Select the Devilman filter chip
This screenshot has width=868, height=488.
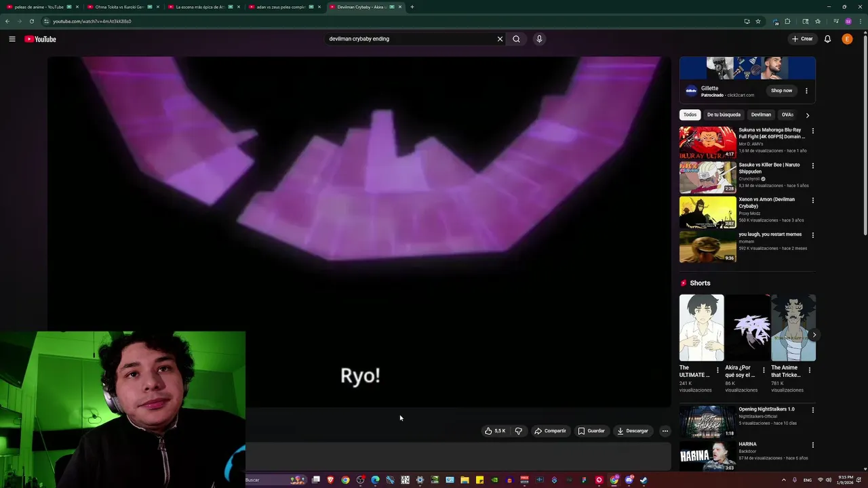tap(761, 115)
